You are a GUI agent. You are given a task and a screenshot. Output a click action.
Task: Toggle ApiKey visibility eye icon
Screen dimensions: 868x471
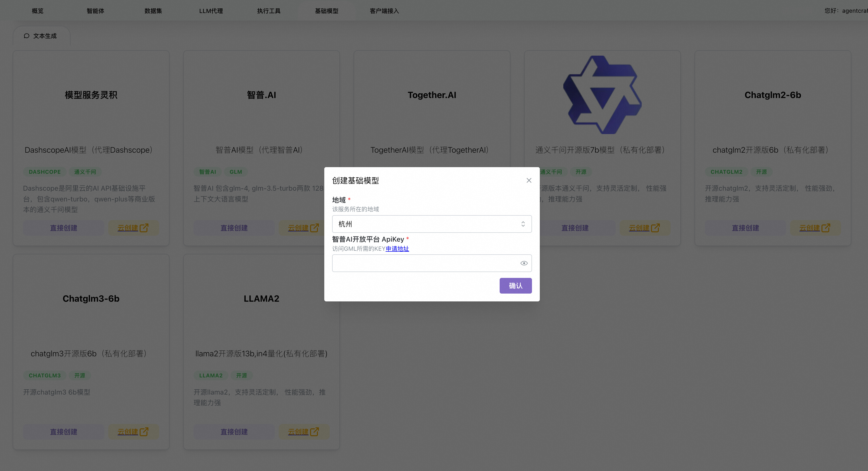pyautogui.click(x=524, y=263)
